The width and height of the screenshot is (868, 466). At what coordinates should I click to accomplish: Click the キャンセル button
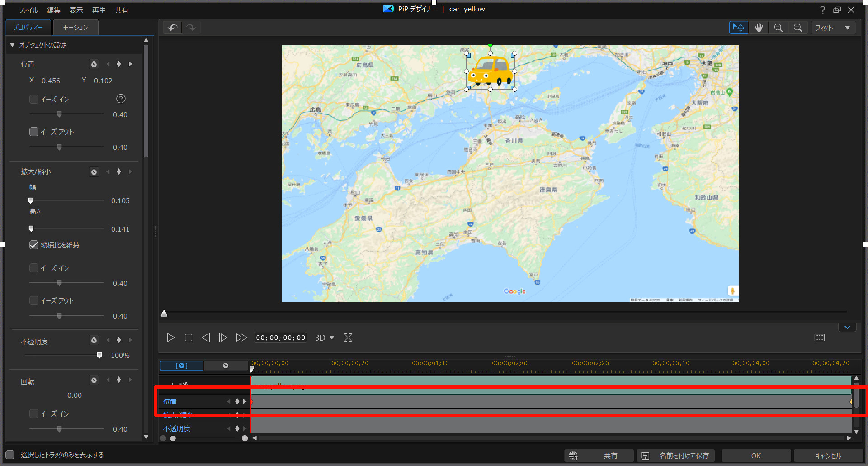(828, 456)
